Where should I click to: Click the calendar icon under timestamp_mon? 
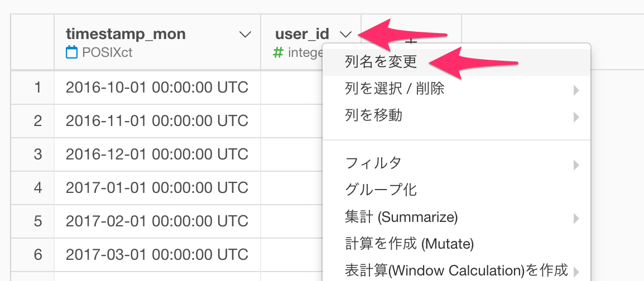[72, 52]
